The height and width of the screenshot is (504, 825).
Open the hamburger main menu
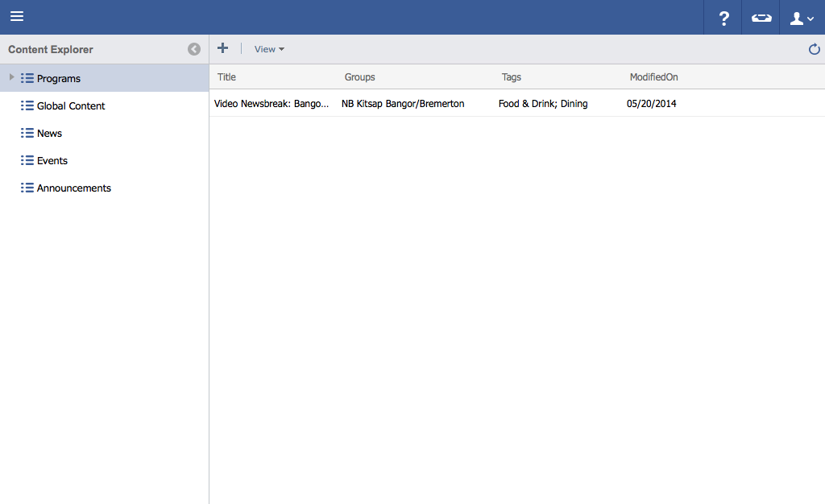(x=17, y=17)
